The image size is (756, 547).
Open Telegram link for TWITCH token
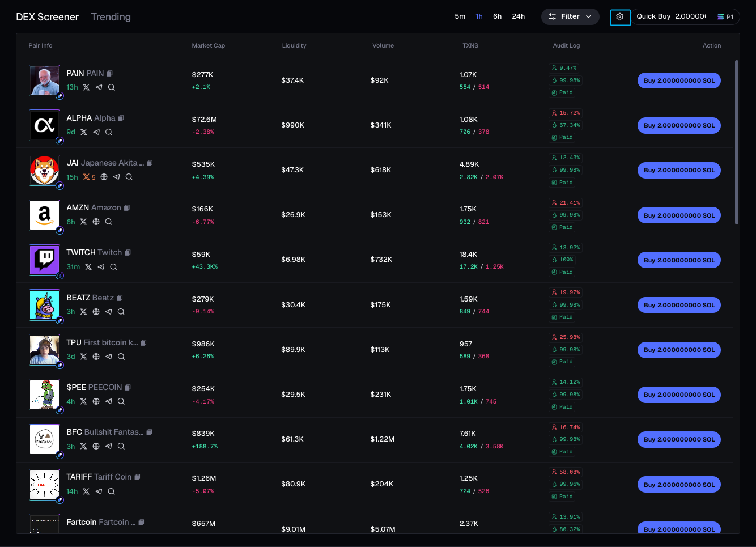[101, 267]
